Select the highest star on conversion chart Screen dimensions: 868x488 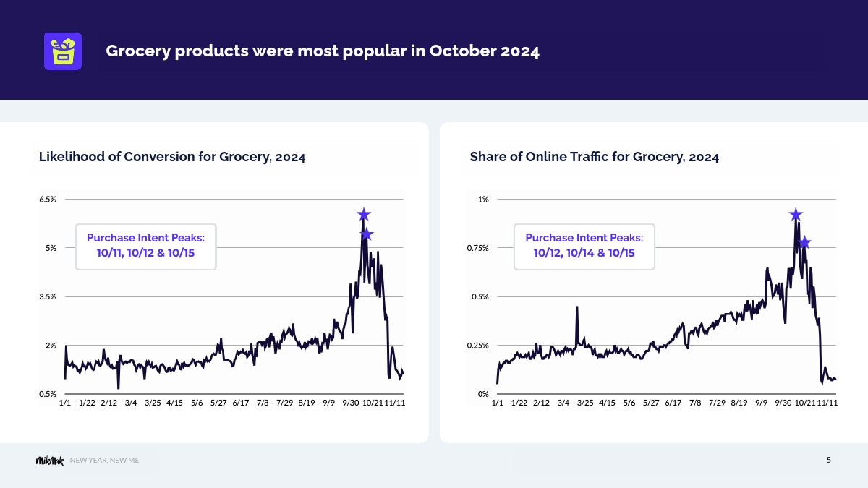(364, 215)
